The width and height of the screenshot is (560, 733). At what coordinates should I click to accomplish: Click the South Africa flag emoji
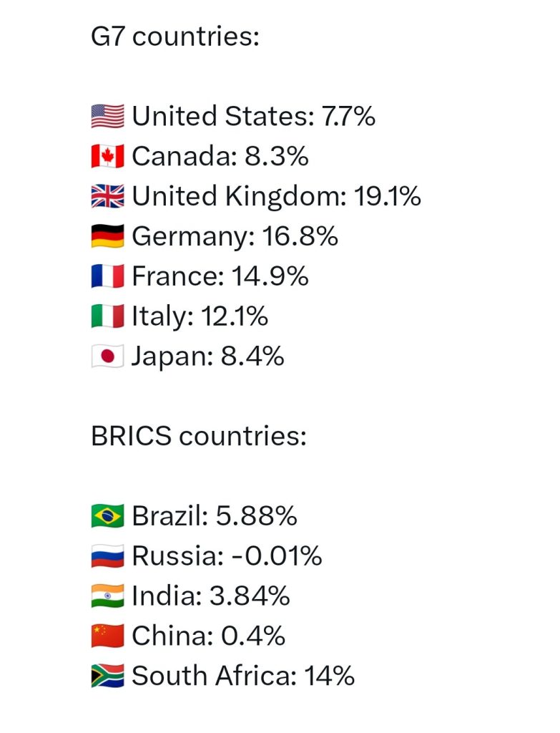pos(107,676)
